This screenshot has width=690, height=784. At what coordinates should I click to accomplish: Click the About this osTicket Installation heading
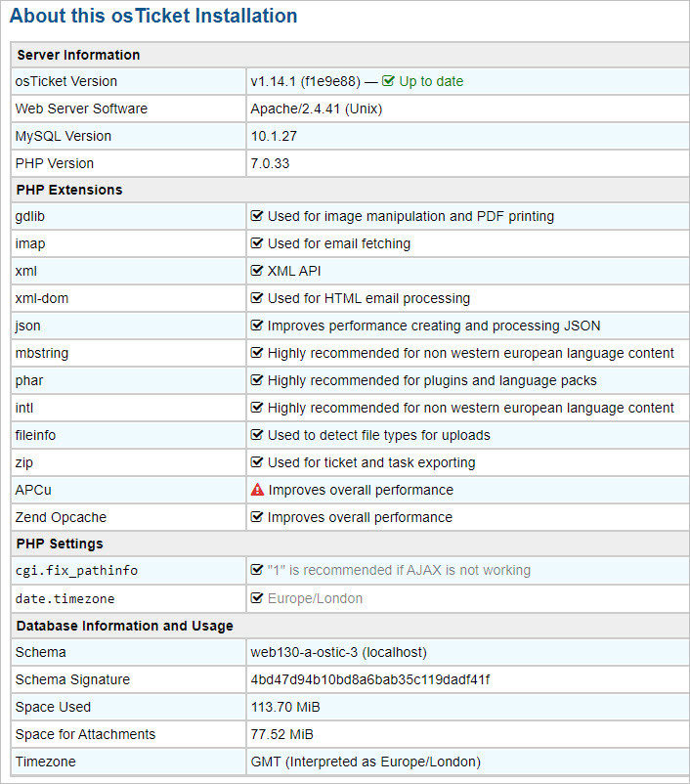153,17
